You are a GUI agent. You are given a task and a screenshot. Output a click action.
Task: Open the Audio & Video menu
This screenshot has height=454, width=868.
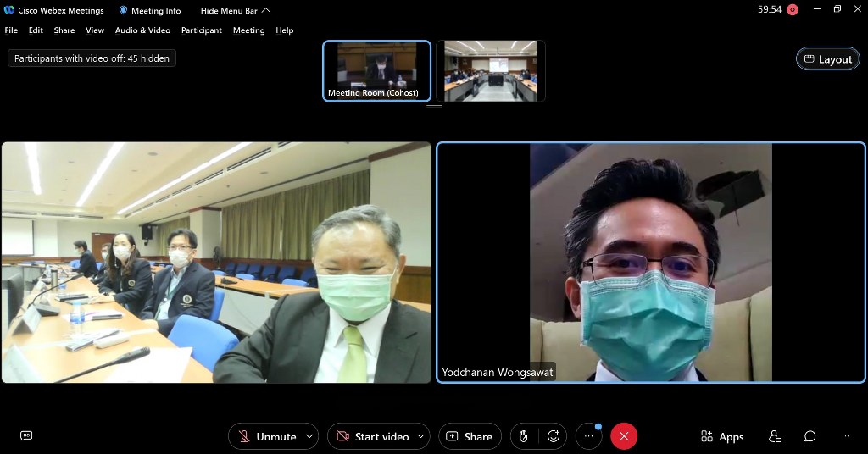(x=142, y=30)
